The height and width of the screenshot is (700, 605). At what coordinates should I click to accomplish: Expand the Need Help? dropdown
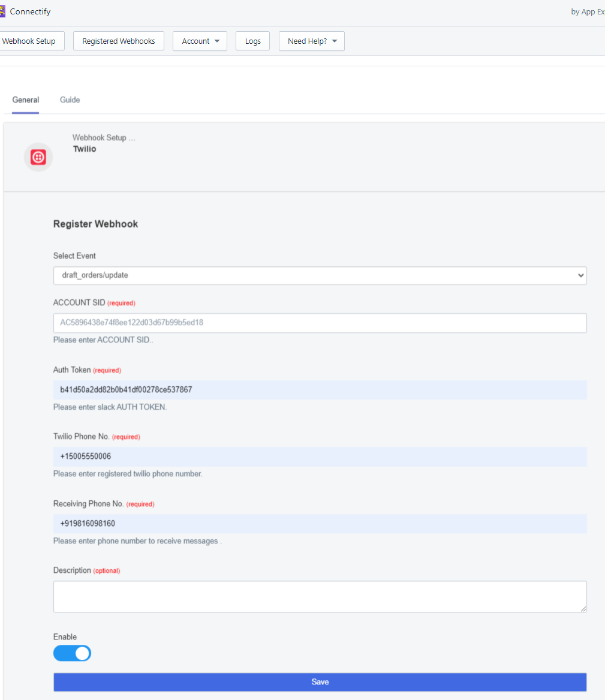311,41
